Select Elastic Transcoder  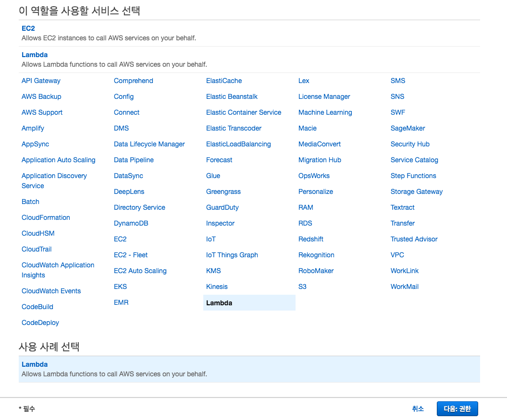234,128
